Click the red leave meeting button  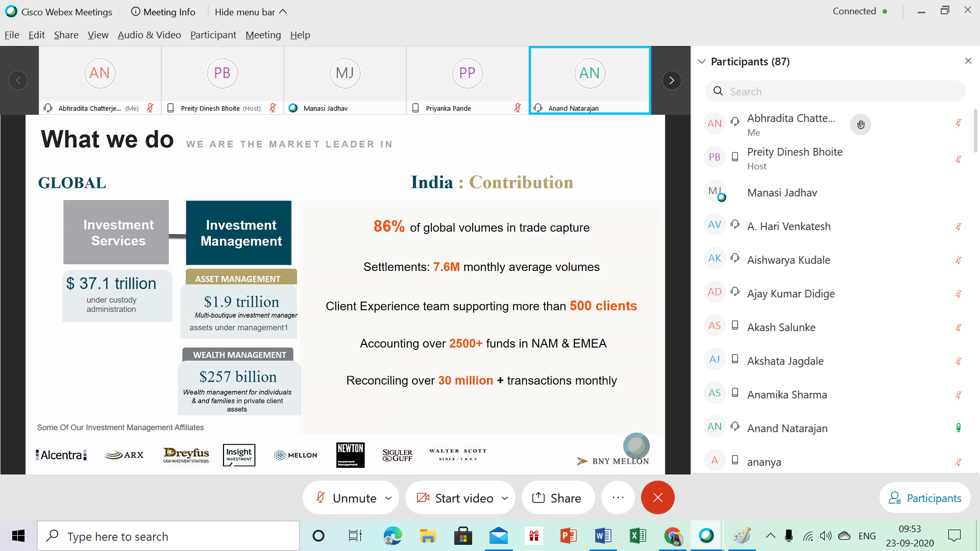pos(657,497)
